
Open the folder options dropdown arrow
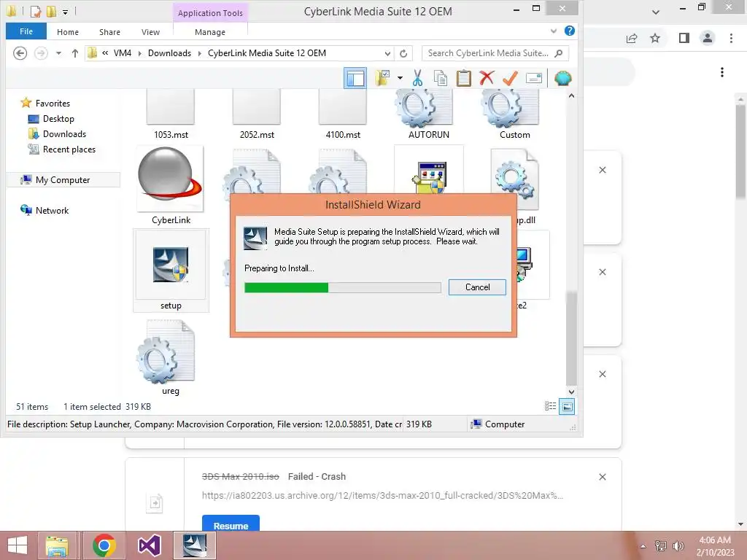click(x=400, y=78)
